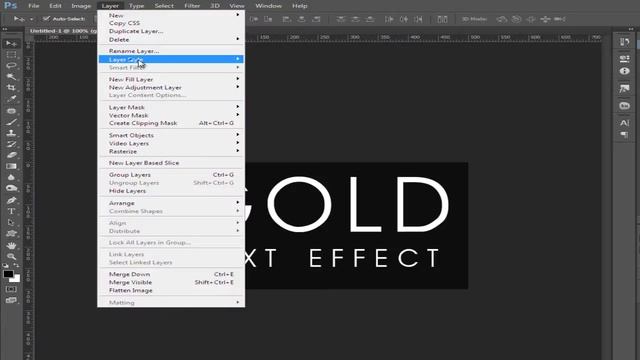The image size is (640, 360).
Task: Select the Eraser tool
Action: tap(11, 155)
